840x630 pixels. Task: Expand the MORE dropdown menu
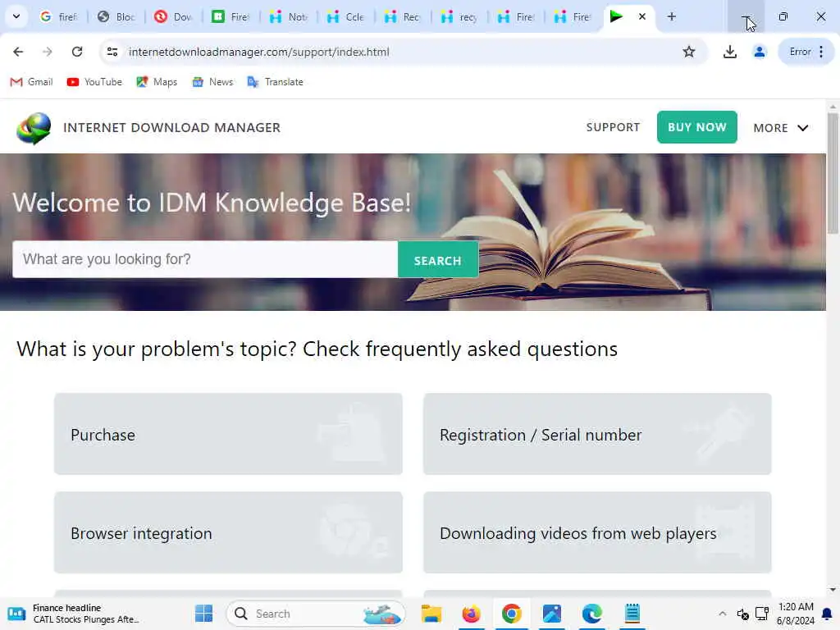click(x=781, y=128)
